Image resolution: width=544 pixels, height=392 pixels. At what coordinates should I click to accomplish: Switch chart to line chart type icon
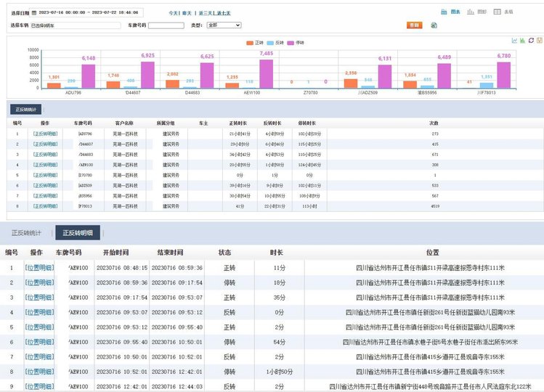coord(514,41)
